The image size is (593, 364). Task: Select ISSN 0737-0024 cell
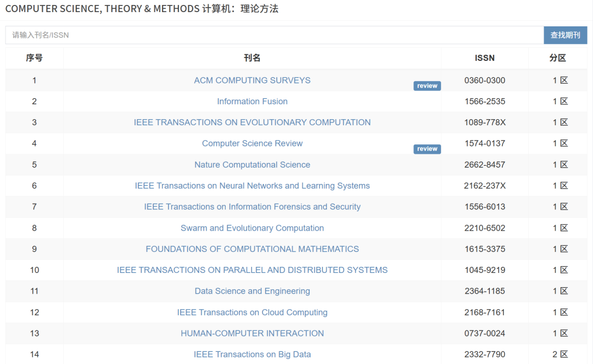tap(485, 333)
